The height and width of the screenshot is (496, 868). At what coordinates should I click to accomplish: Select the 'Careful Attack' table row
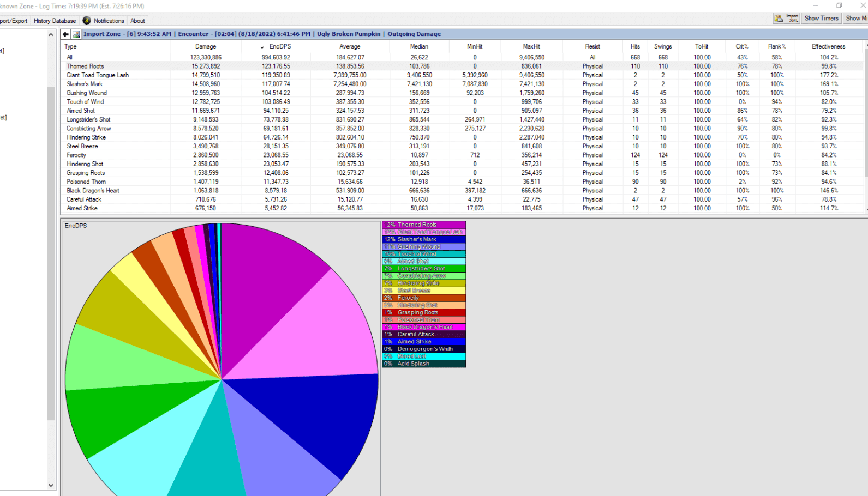tap(463, 199)
